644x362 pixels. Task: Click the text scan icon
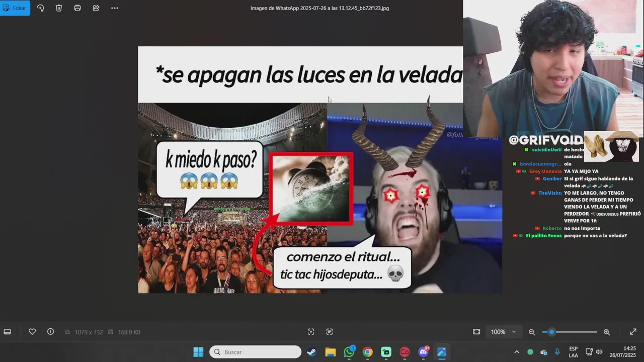(330, 332)
